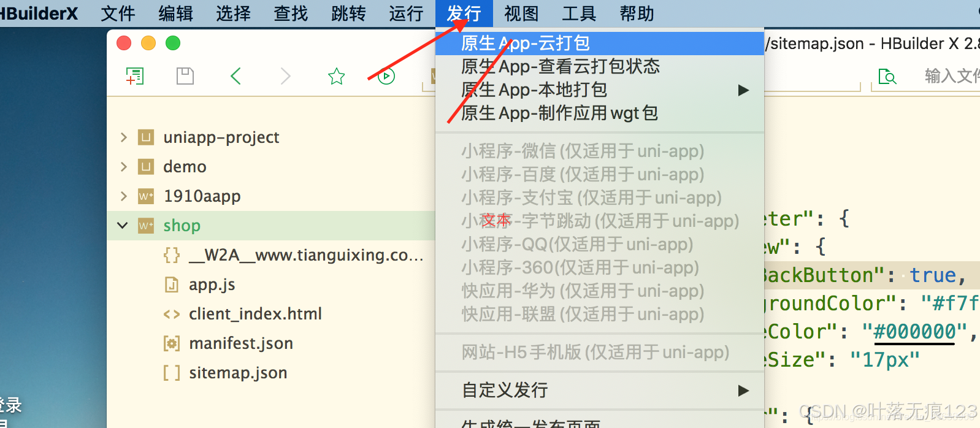
Task: Select 小程序-微信 menu entry
Action: coord(600,151)
